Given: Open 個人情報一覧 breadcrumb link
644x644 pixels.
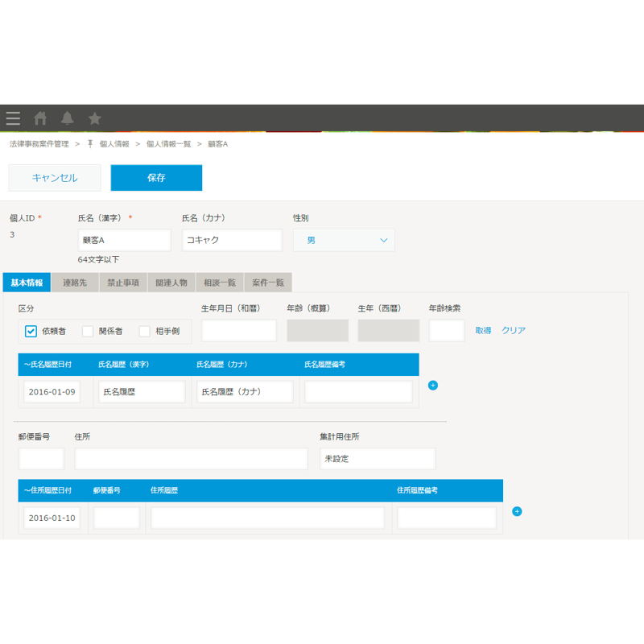Looking at the screenshot, I should click(x=169, y=144).
